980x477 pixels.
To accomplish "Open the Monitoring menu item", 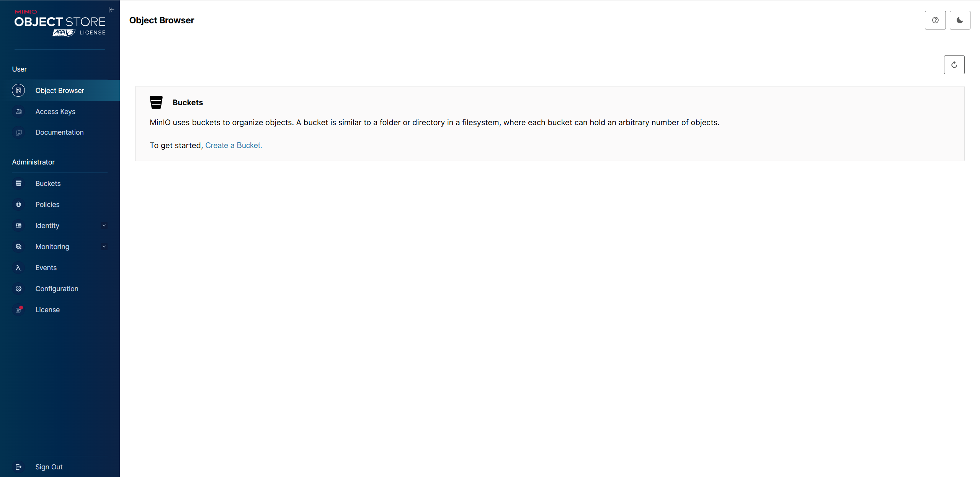I will coord(52,247).
